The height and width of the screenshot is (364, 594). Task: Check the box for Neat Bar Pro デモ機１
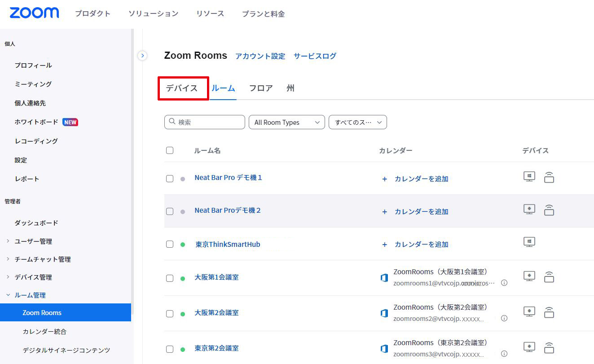(x=170, y=179)
